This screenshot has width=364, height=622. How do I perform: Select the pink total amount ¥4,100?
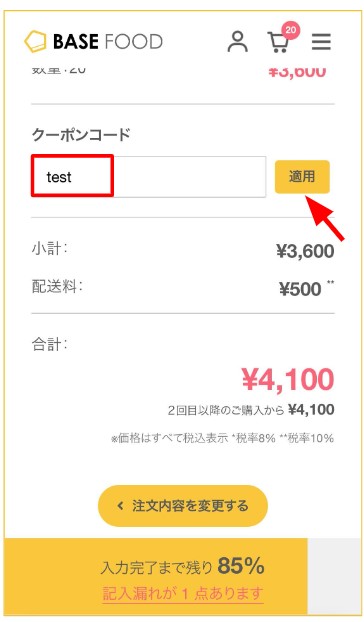point(288,380)
